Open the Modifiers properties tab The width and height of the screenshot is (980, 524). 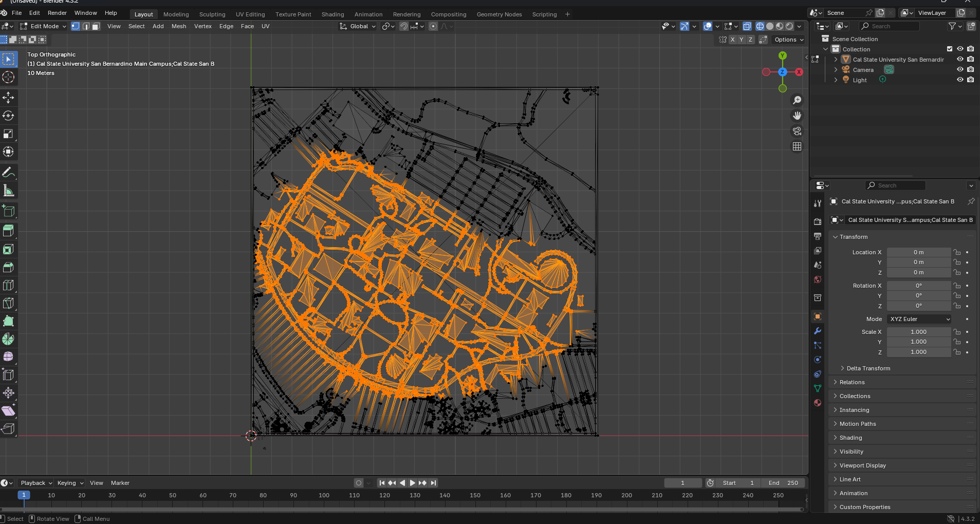(x=818, y=331)
